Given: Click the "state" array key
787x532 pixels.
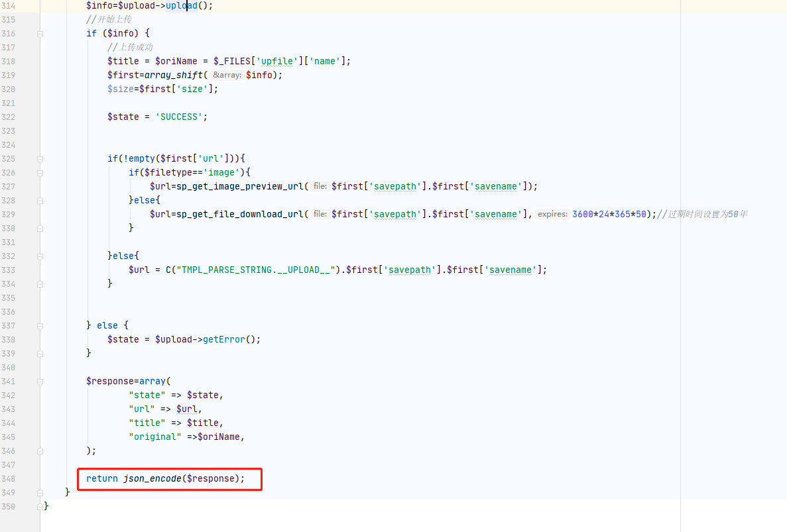Looking at the screenshot, I should (x=147, y=395).
